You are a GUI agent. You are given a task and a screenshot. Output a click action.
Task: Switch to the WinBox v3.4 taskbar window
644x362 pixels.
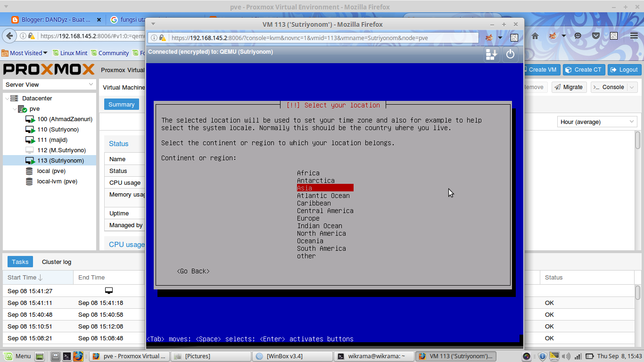(292, 356)
